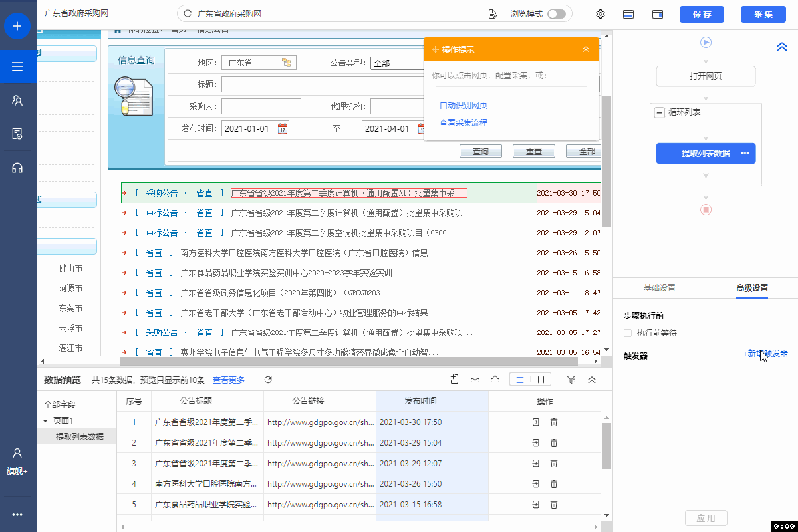Image resolution: width=798 pixels, height=532 pixels.
Task: Delete data row 5 with trash icon
Action: coord(554,505)
